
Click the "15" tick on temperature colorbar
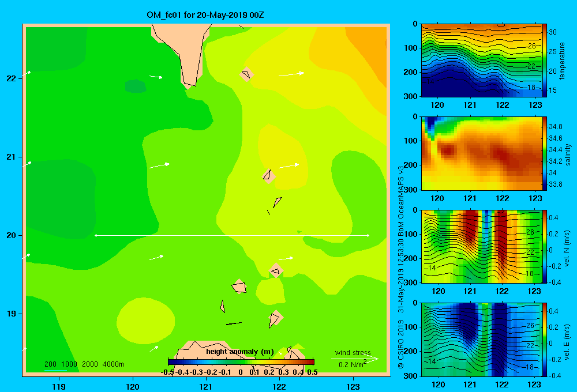coord(553,90)
